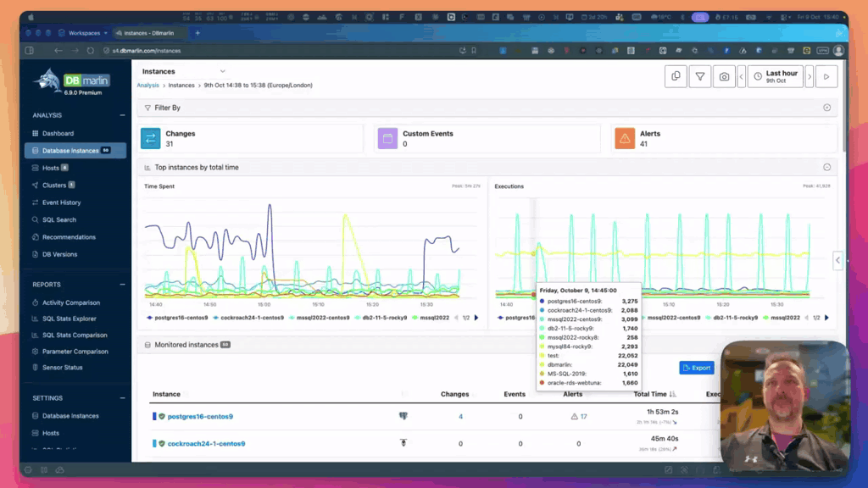Screen dimensions: 868x488
Task: Click the SQL Stats Comparison icon
Action: tap(36, 335)
